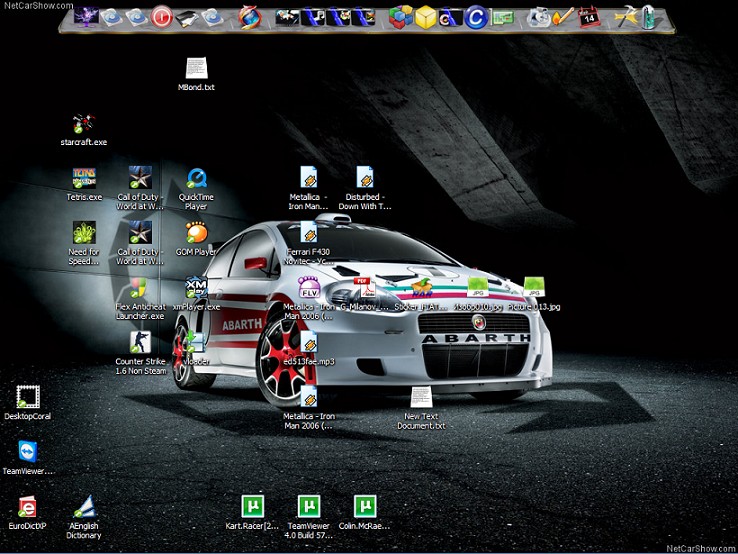Image resolution: width=738 pixels, height=554 pixels.
Task: Open the Need for Speed shortcut
Action: [84, 234]
